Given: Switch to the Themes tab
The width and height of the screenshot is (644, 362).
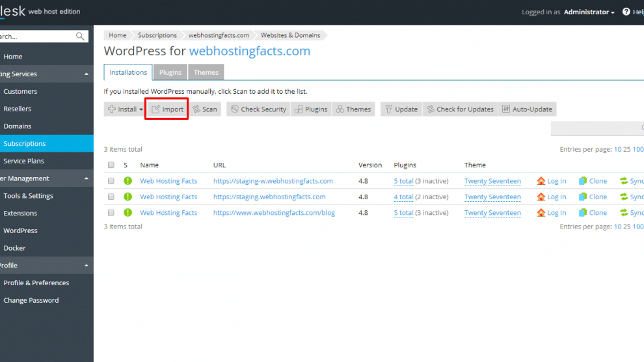Looking at the screenshot, I should pos(206,72).
